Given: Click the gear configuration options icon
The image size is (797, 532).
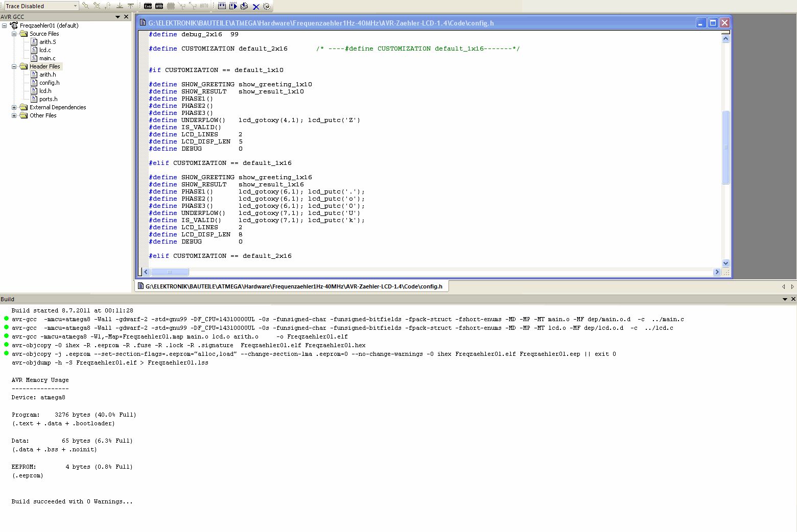Looking at the screenshot, I should 267,6.
